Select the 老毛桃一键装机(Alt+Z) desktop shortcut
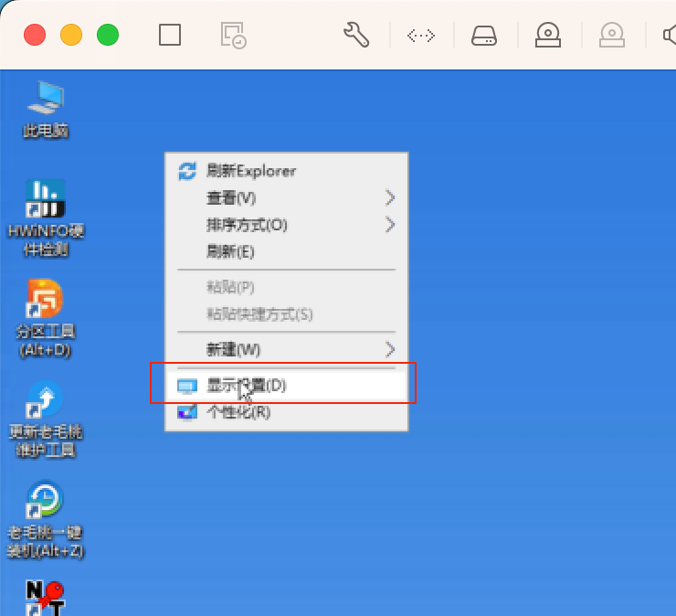The height and width of the screenshot is (616, 676). pos(46,519)
